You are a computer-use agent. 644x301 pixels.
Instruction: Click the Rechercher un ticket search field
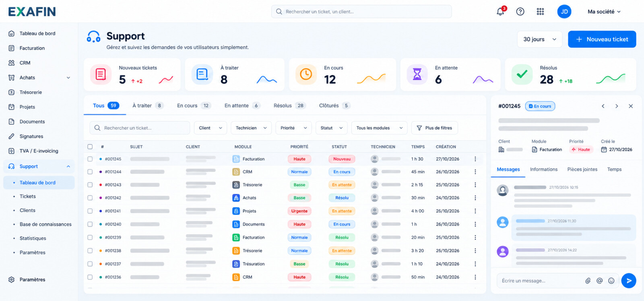[140, 128]
